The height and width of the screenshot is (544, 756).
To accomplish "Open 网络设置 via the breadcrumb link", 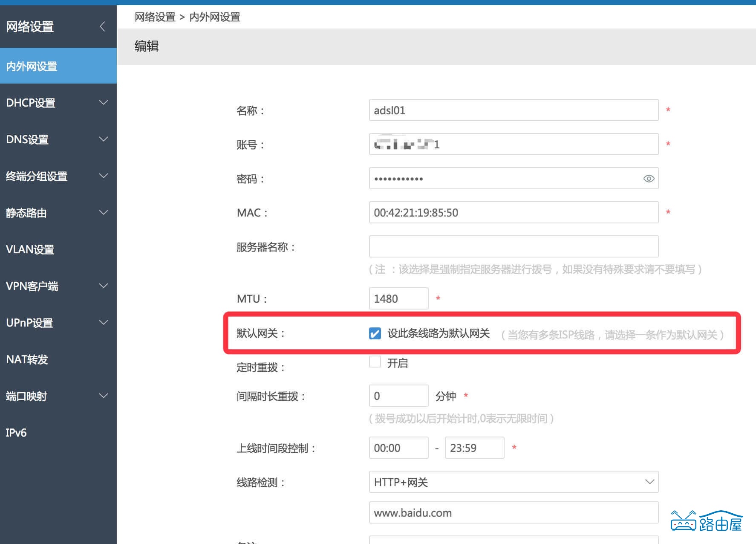I will 154,17.
